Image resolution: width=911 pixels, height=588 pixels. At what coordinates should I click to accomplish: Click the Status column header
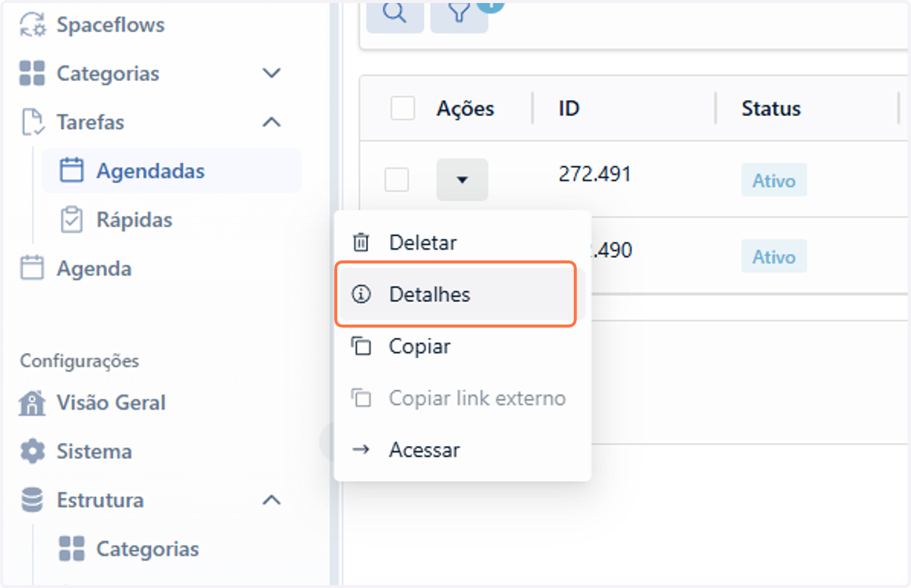pyautogui.click(x=771, y=108)
